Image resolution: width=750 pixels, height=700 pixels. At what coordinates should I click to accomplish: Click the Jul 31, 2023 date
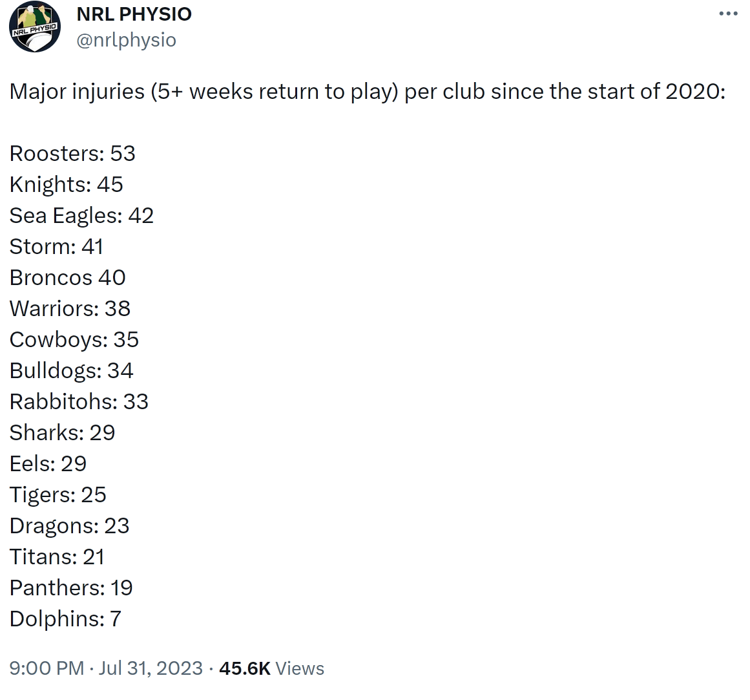(x=151, y=668)
